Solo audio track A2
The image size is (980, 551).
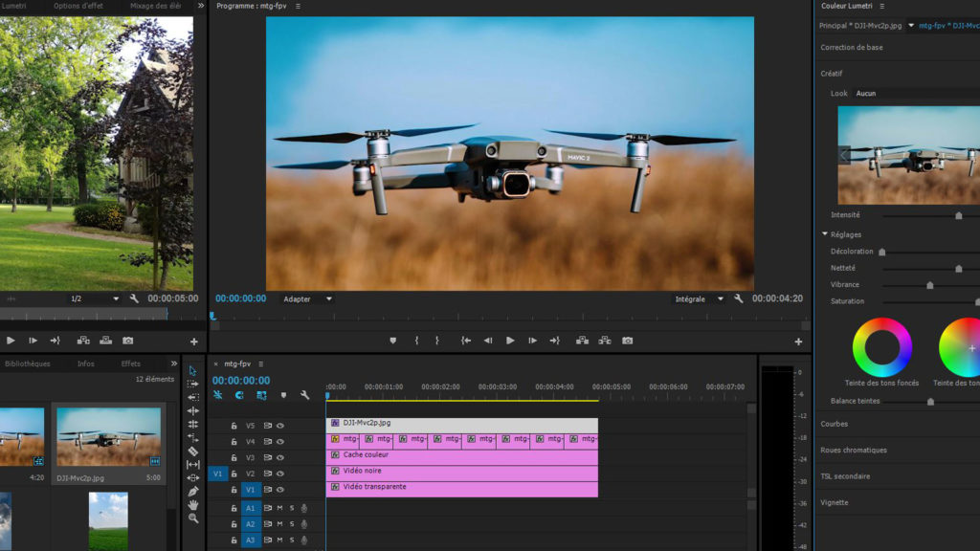[292, 524]
